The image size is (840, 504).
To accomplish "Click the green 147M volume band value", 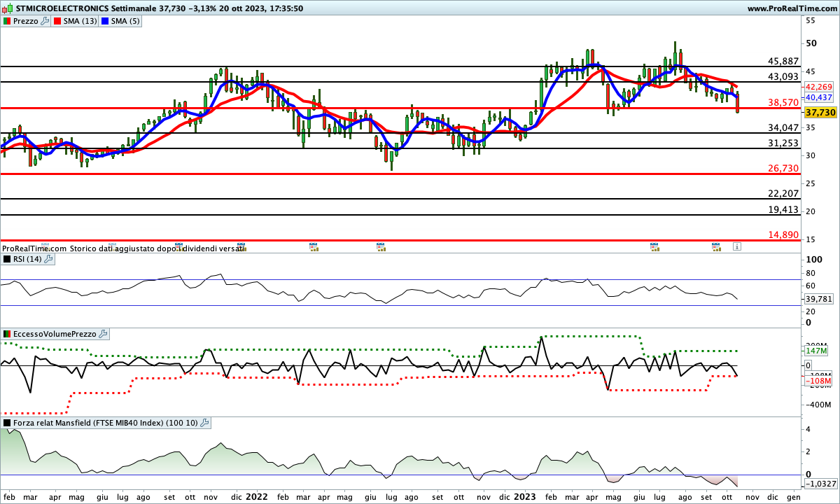I will 817,351.
